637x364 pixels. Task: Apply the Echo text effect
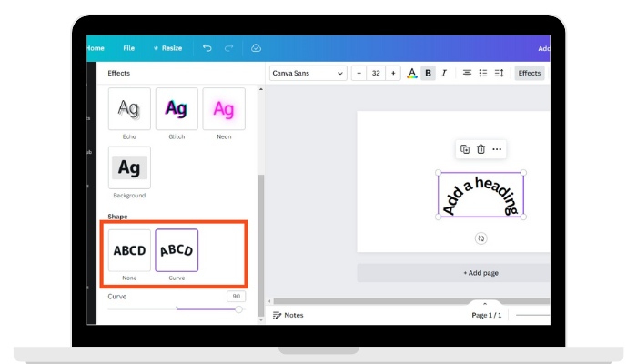pyautogui.click(x=129, y=109)
